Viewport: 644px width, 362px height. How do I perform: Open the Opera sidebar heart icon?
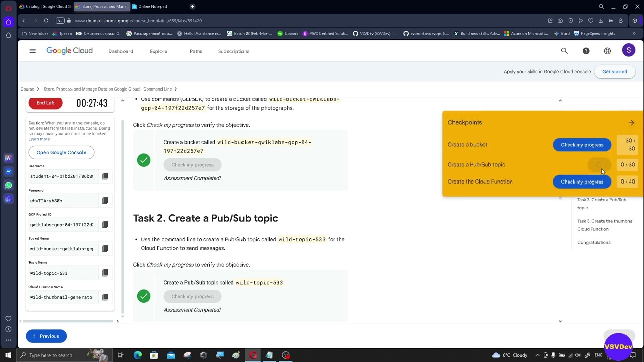tap(8, 319)
